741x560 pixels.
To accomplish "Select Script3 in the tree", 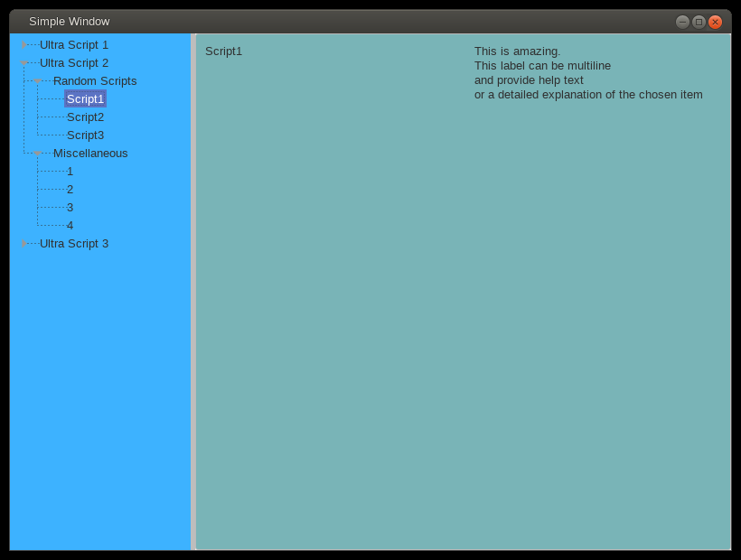I will (85, 135).
